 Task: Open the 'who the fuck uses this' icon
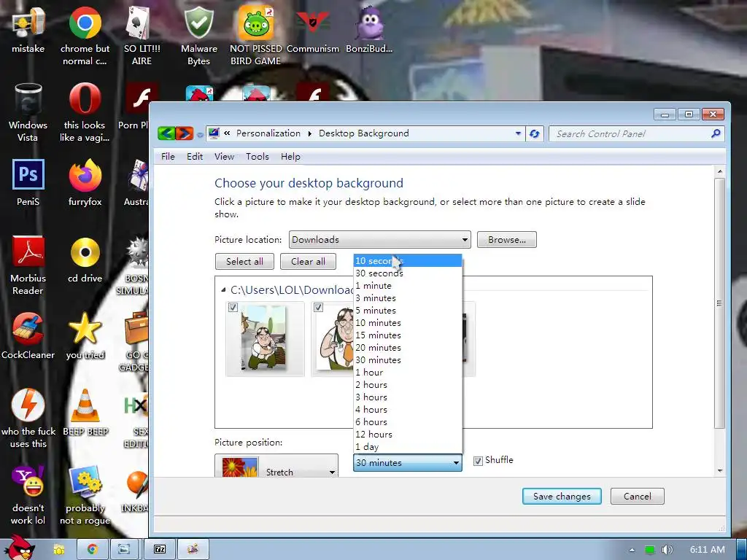point(28,418)
